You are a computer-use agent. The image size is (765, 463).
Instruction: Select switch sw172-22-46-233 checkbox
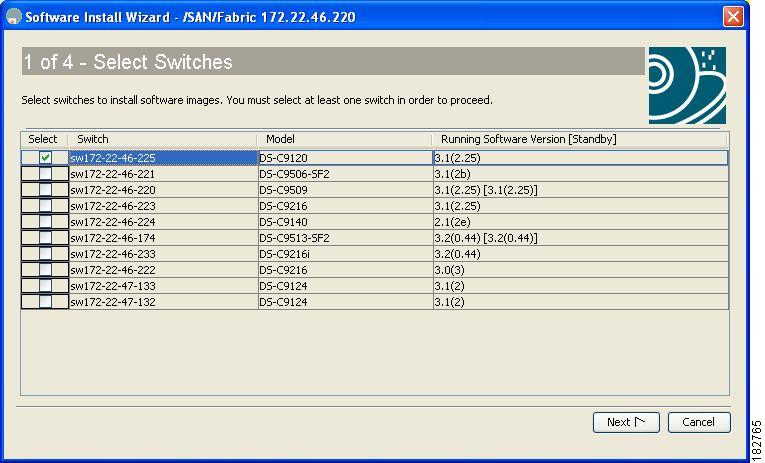pyautogui.click(x=45, y=254)
